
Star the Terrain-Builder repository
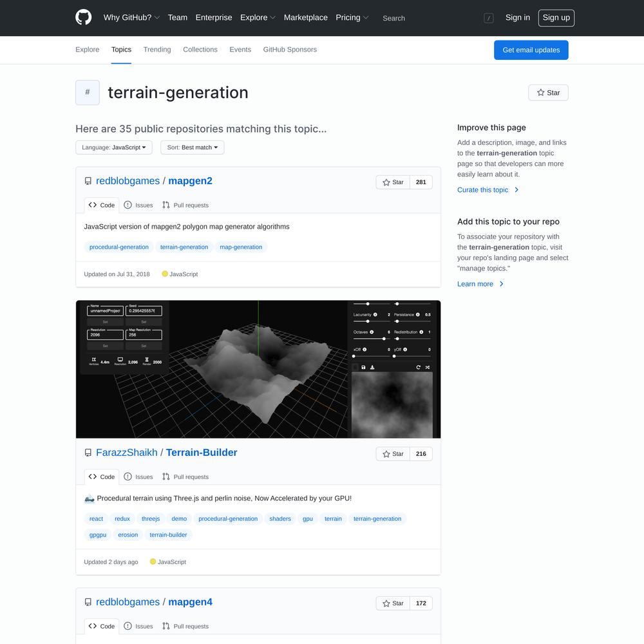click(393, 454)
